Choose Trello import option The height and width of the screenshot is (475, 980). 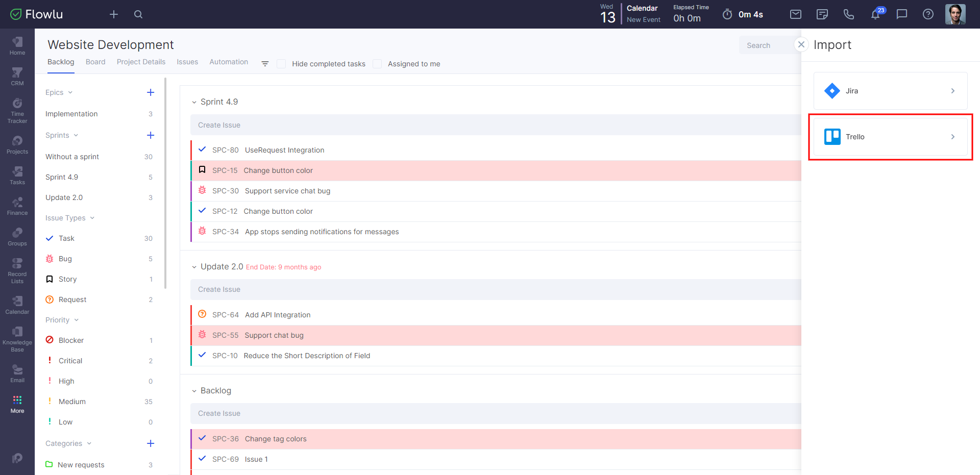pyautogui.click(x=890, y=137)
